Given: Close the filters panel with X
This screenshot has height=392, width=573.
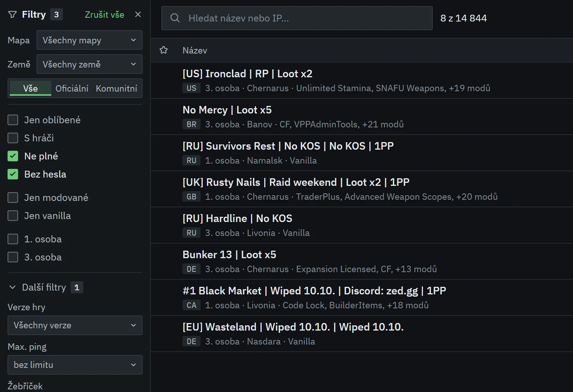Looking at the screenshot, I should (x=138, y=14).
